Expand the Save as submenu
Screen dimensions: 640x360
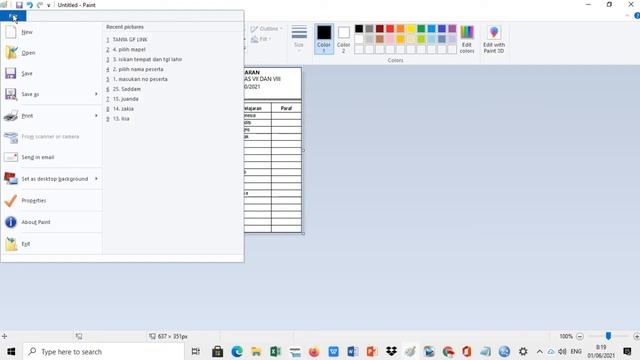pos(96,94)
